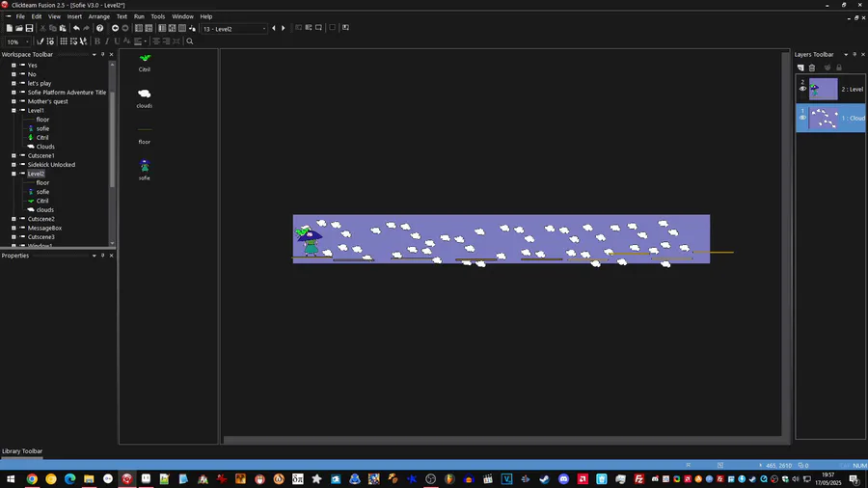
Task: Undo the last action
Action: click(x=76, y=28)
